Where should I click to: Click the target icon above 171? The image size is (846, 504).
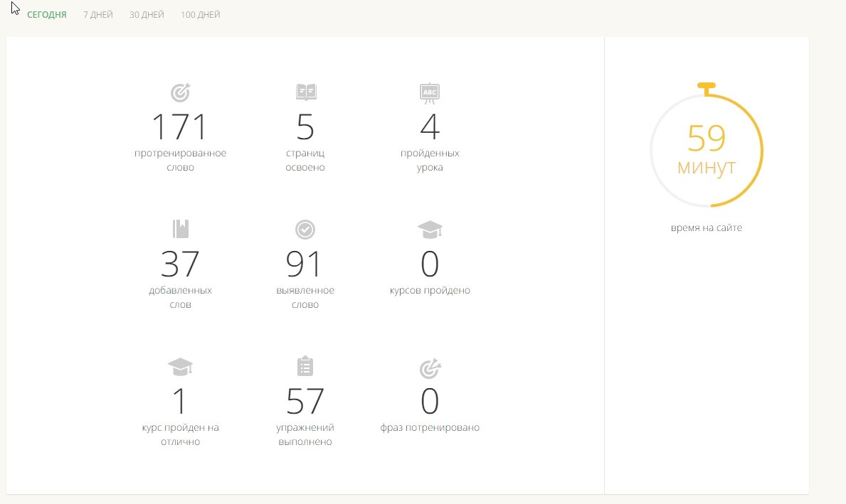(x=181, y=92)
